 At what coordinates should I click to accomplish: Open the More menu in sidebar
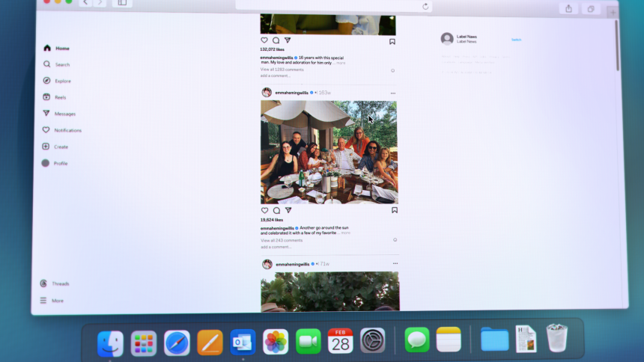click(43, 301)
